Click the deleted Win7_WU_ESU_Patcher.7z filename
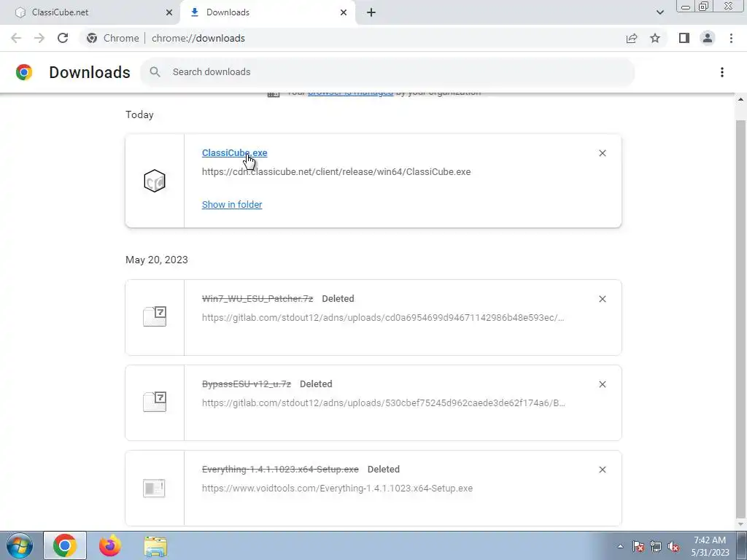Image resolution: width=747 pixels, height=560 pixels. tap(258, 298)
